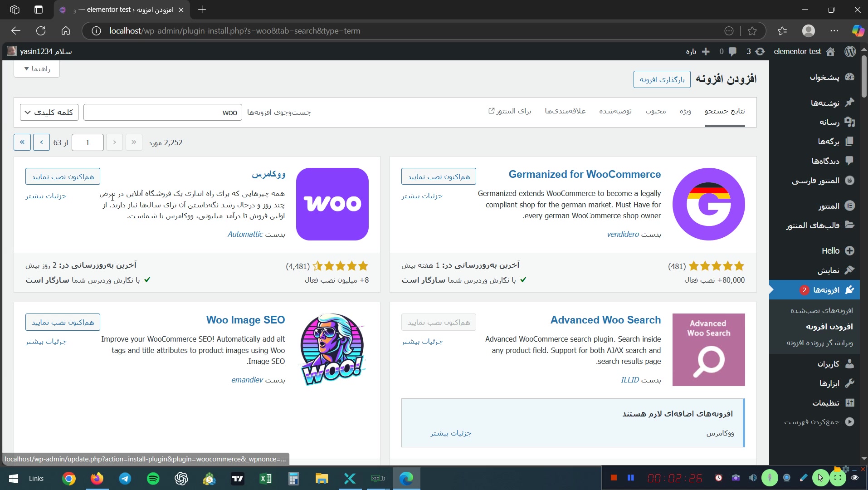The height and width of the screenshot is (490, 868).
Task: Install Germanized for WooCommerce now
Action: click(x=439, y=176)
